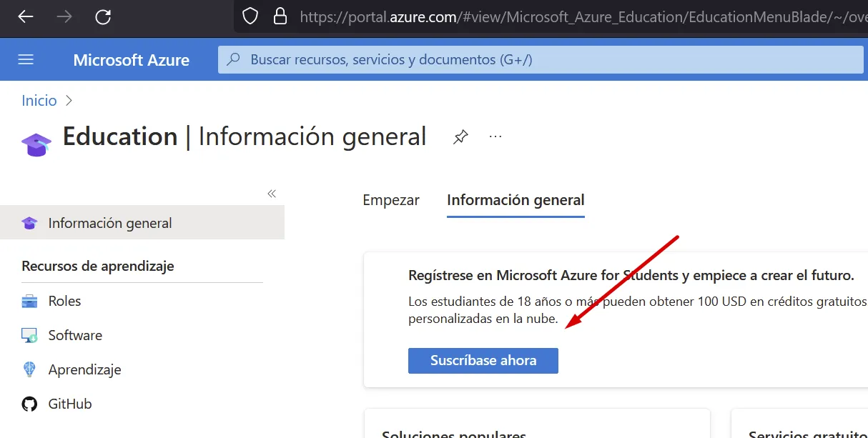
Task: Pin the Education blade
Action: [x=460, y=136]
